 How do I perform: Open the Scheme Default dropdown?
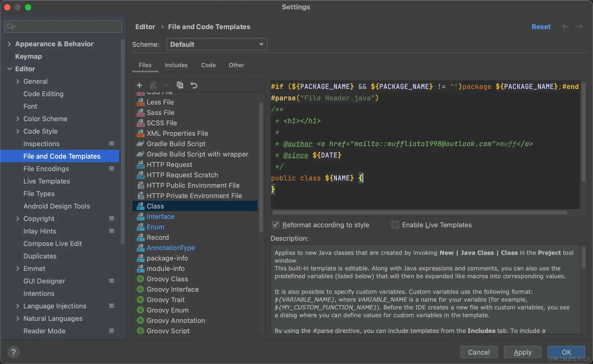point(217,44)
